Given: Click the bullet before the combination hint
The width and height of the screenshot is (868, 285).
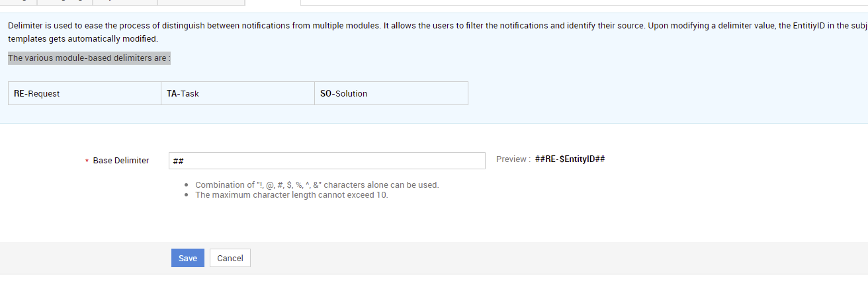Looking at the screenshot, I should point(189,186).
